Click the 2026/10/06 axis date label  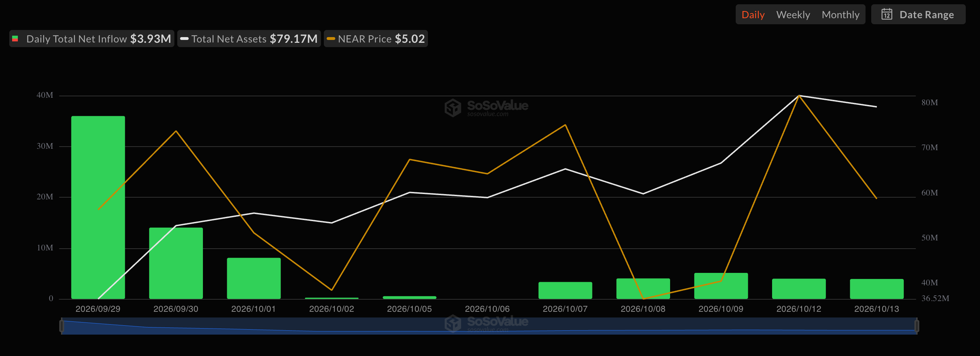(x=487, y=309)
